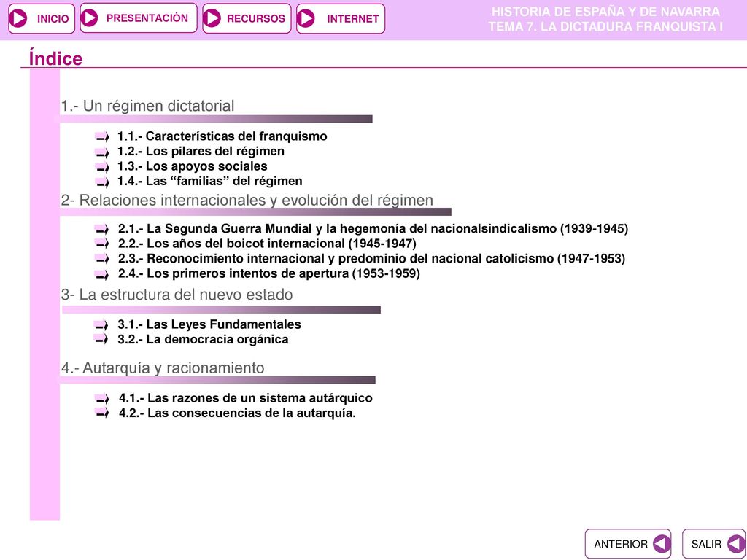
Task: Go to the RECURSOS button
Action: 247,18
